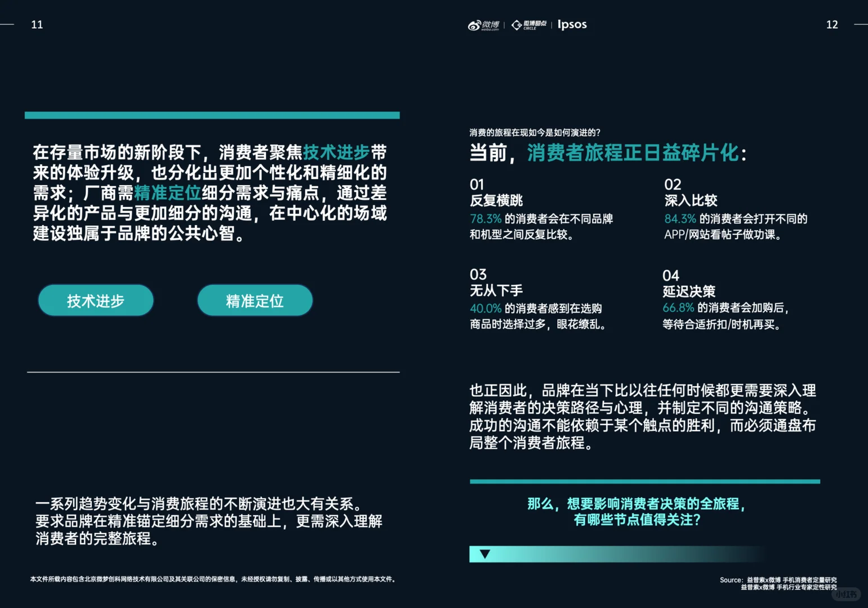The width and height of the screenshot is (868, 608).
Task: Click the line 有哪些节点值得关注?
Action: (637, 520)
